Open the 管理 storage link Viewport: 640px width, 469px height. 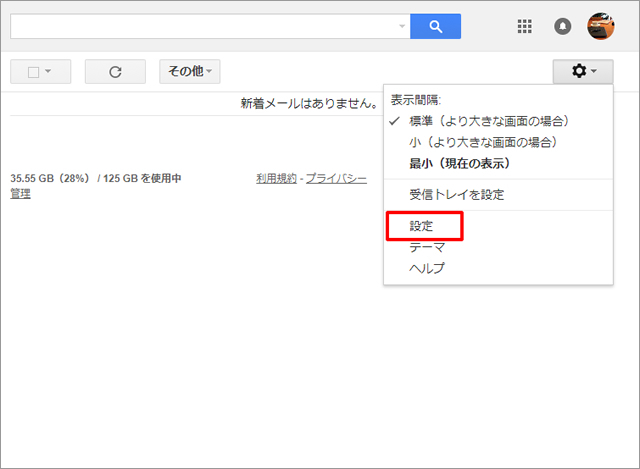(x=20, y=193)
